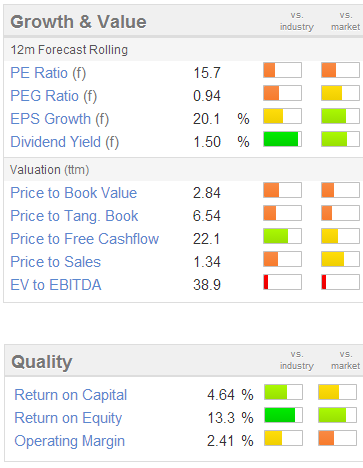Viewport: 363px width, 468px height.
Task: Click the Return on Equity link
Action: pyautogui.click(x=68, y=418)
